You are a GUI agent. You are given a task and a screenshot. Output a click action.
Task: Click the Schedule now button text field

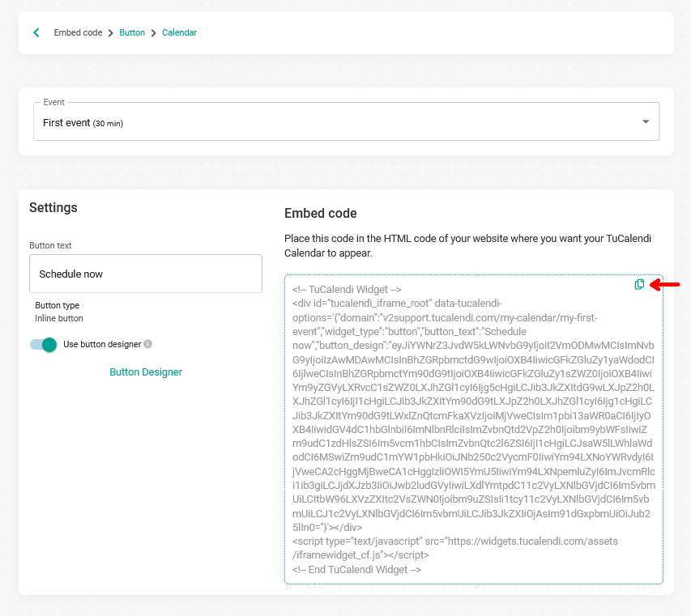pyautogui.click(x=146, y=274)
